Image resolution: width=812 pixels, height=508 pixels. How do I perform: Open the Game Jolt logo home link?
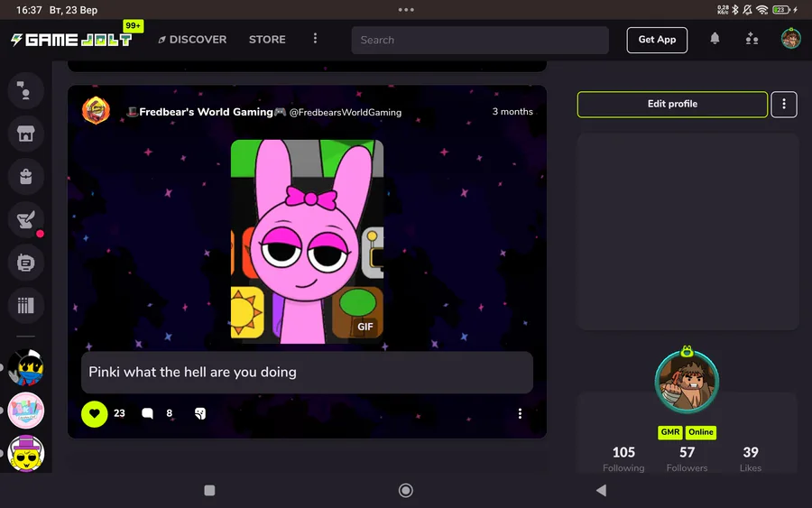click(x=71, y=40)
